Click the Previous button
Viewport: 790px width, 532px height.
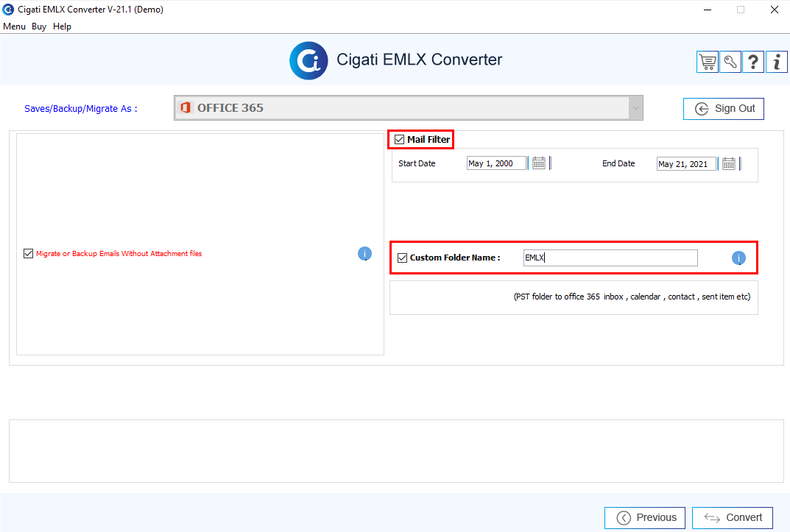tap(645, 518)
